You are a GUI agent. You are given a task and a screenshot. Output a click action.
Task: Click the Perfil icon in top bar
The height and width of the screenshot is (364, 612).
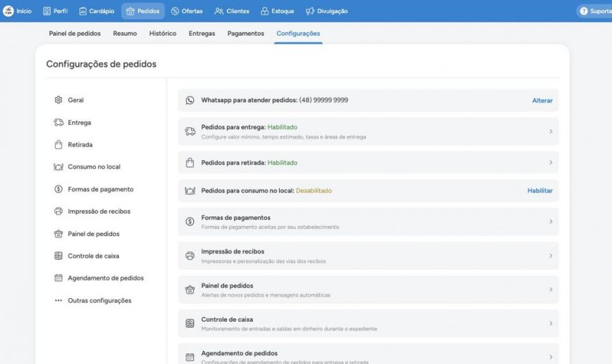[47, 11]
